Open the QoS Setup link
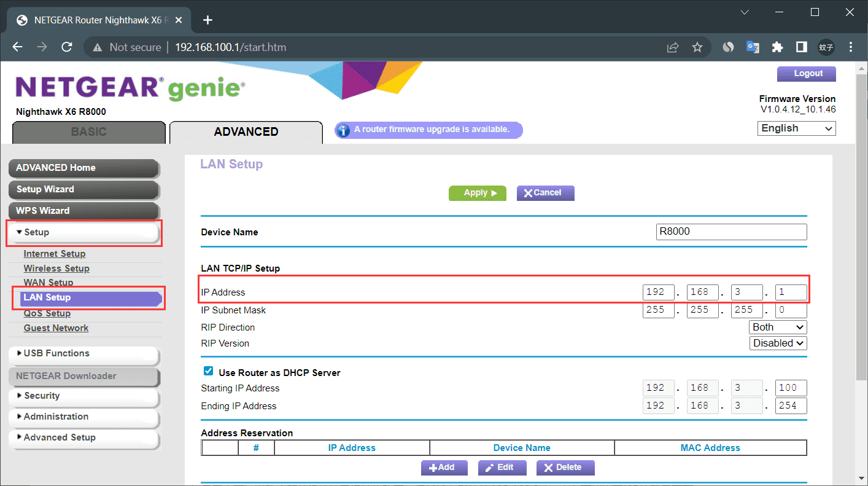This screenshot has width=868, height=486. coord(47,313)
